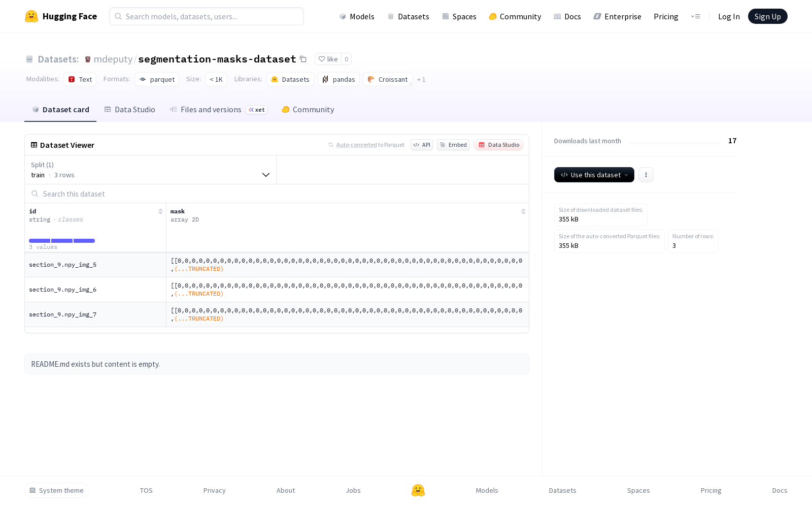
Task: Click the red Data Studio button
Action: pyautogui.click(x=498, y=145)
